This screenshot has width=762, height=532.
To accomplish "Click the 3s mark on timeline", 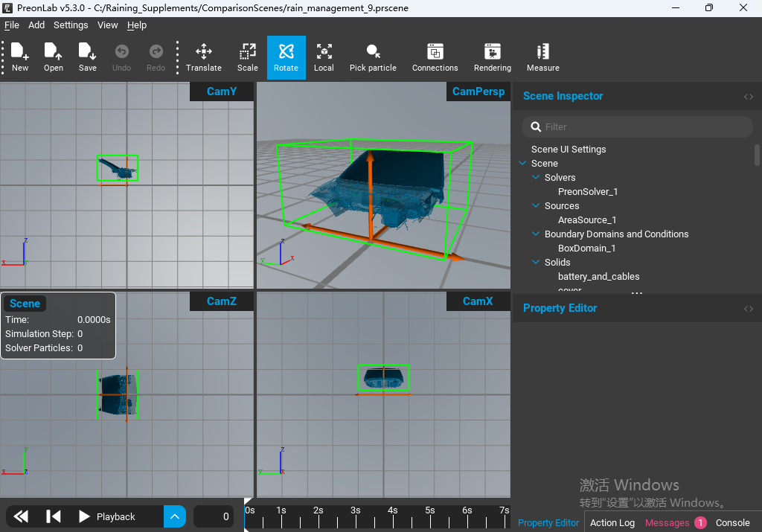I will [x=355, y=510].
